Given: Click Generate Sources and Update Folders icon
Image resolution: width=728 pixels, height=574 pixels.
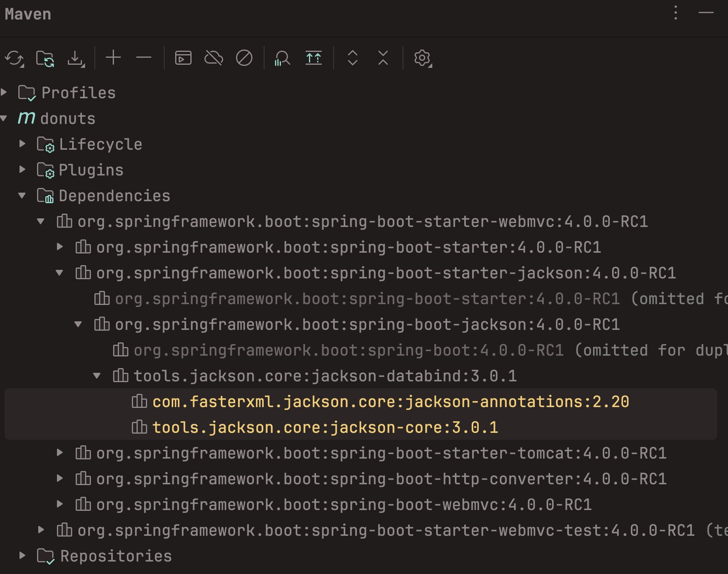Looking at the screenshot, I should [x=45, y=58].
